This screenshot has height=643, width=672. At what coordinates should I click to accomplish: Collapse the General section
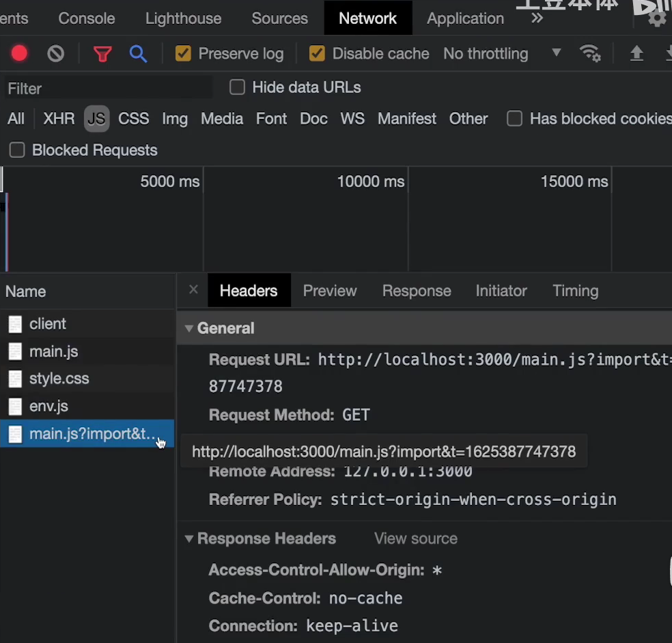click(x=188, y=329)
